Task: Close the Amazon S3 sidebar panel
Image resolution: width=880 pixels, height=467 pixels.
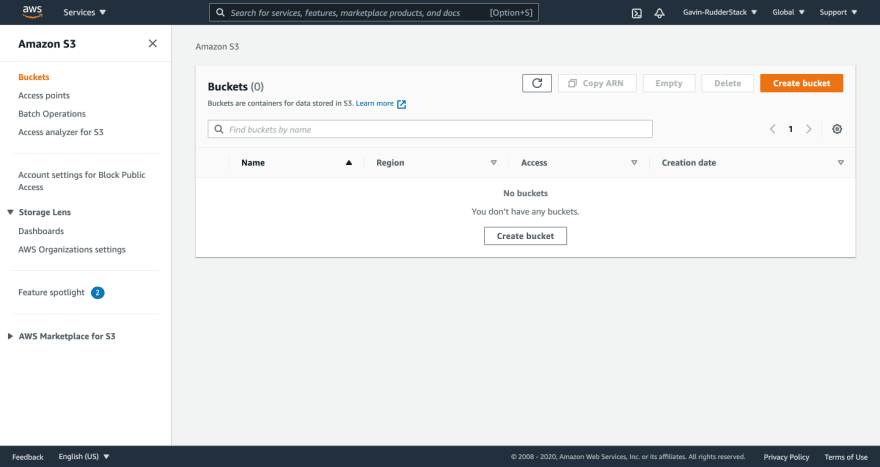Action: pos(152,44)
